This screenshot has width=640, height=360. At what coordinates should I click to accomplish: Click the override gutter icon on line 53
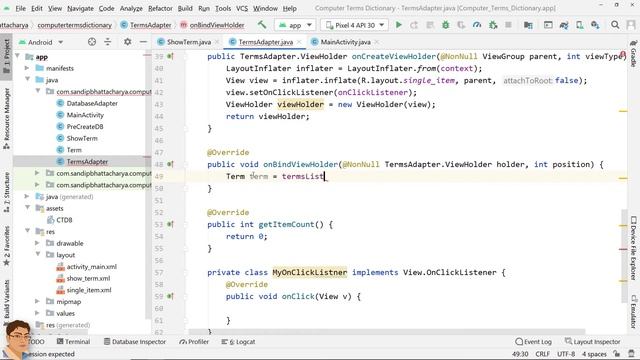click(170, 224)
